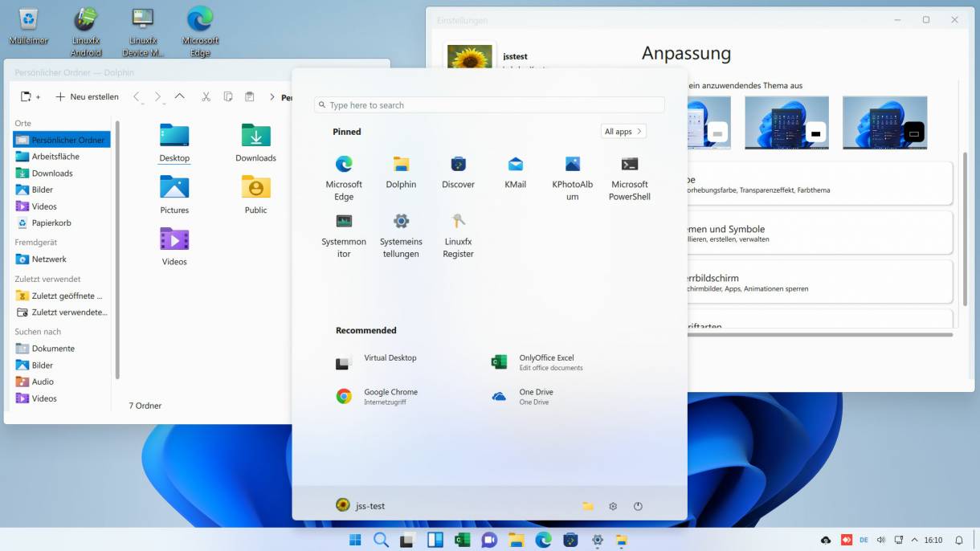Click the All apps button
Viewport: 980px width, 551px height.
tap(623, 131)
